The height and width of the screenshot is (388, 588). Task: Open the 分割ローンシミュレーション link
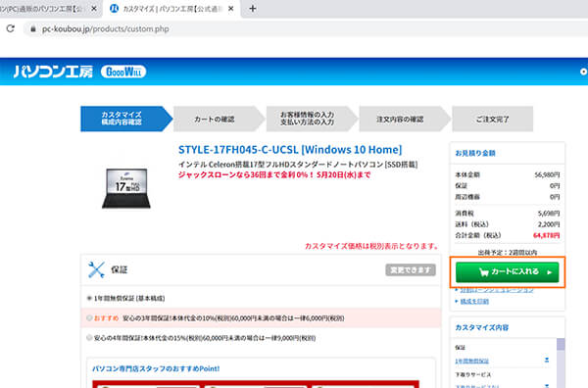point(497,290)
